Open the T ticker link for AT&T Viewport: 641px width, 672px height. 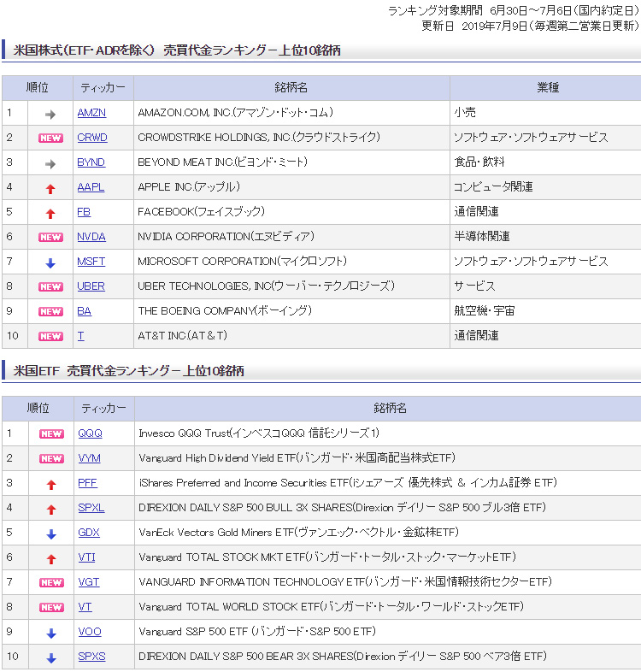[x=80, y=336]
